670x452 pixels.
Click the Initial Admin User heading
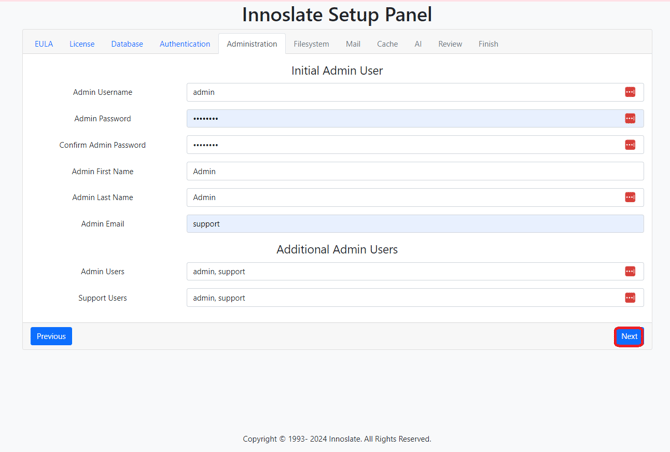337,70
